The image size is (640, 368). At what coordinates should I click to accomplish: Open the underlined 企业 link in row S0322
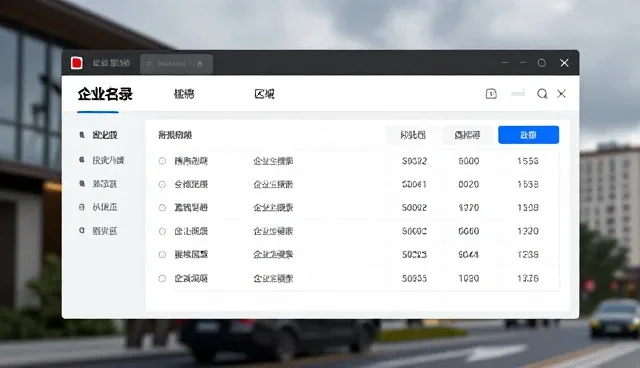click(273, 161)
